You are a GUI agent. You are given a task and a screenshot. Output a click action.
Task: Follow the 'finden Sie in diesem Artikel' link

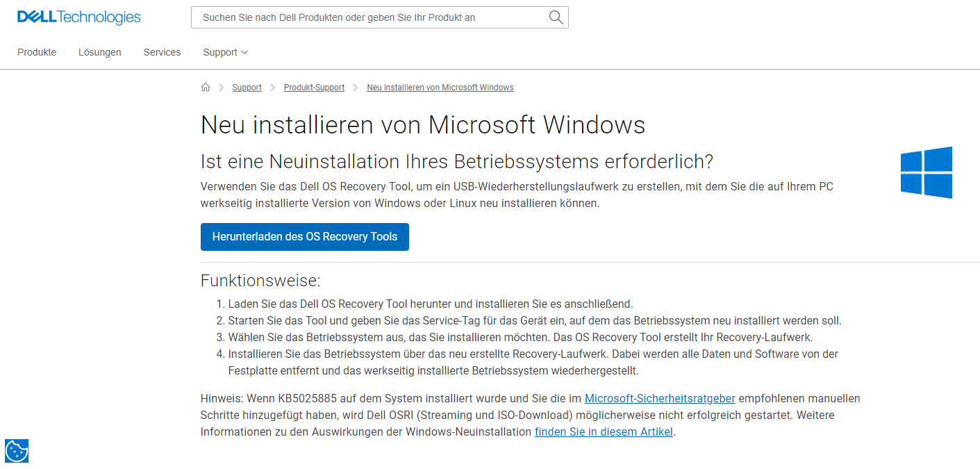click(x=604, y=431)
